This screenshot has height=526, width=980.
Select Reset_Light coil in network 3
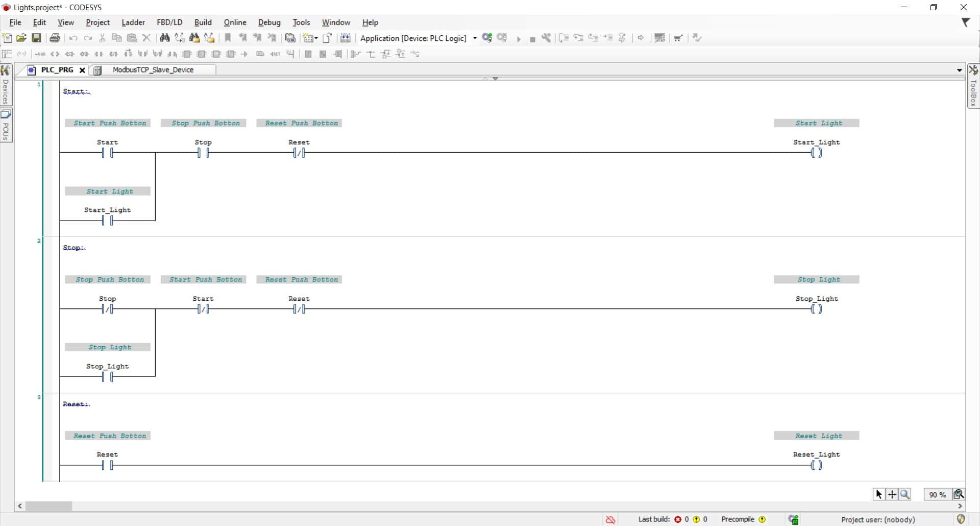816,465
